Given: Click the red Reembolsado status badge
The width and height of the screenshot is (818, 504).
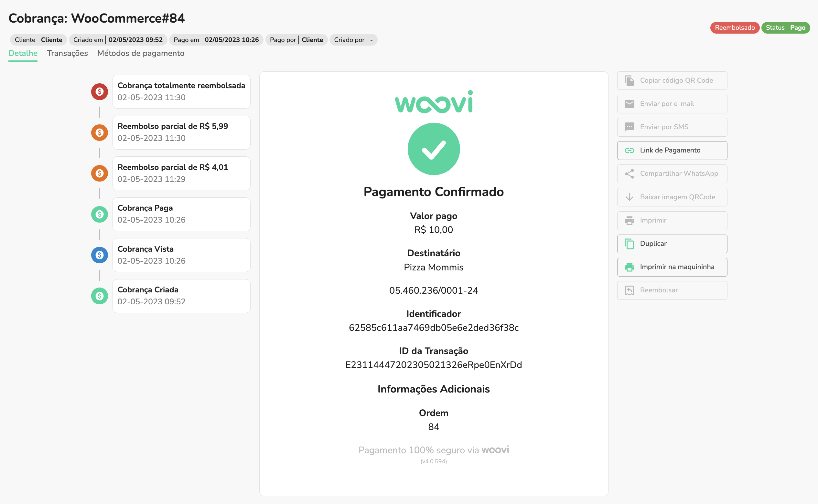Looking at the screenshot, I should tap(734, 28).
